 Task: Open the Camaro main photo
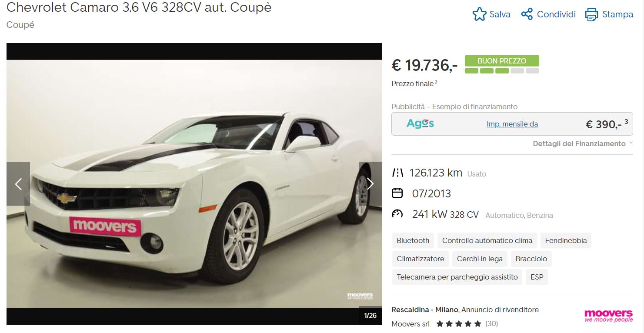(x=194, y=184)
